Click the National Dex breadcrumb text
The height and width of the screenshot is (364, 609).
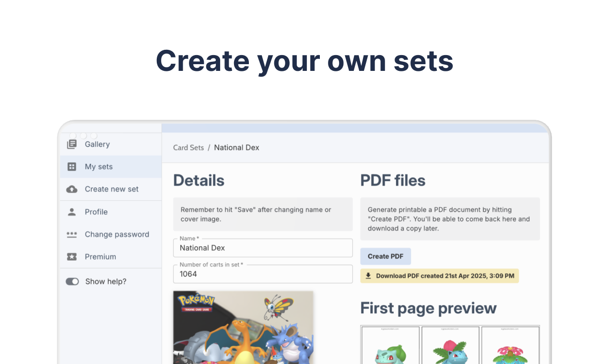click(236, 148)
